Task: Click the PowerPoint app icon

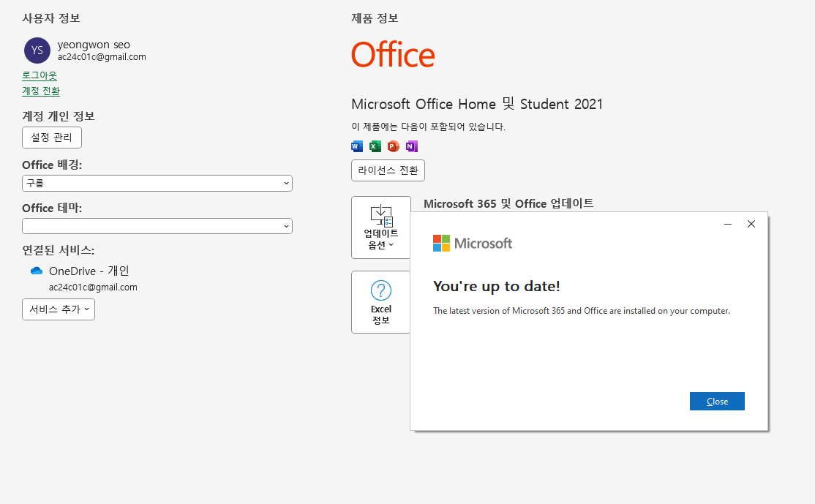Action: click(394, 146)
